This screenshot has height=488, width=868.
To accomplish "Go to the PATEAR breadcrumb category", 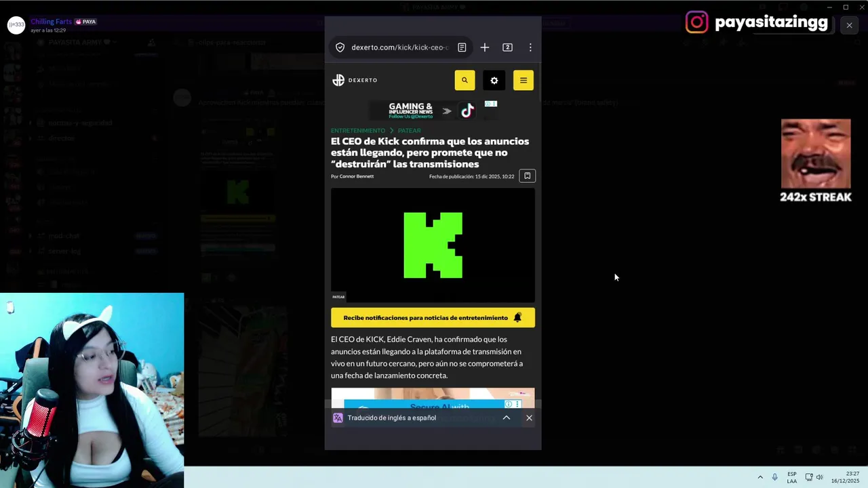I will [409, 130].
